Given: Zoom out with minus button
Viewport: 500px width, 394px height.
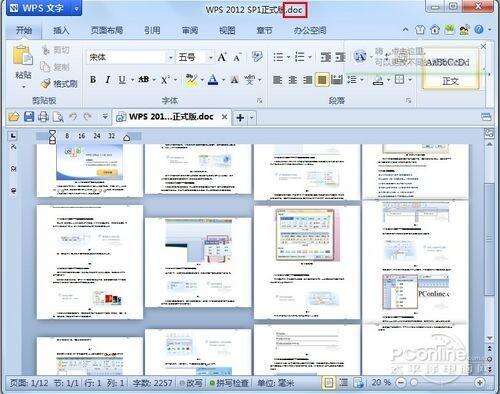Looking at the screenshot, I should [x=401, y=382].
